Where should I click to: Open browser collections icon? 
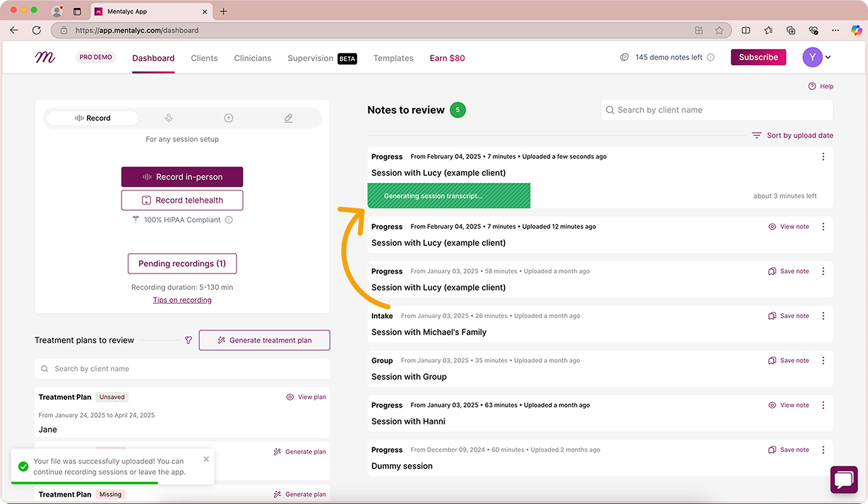pos(791,30)
